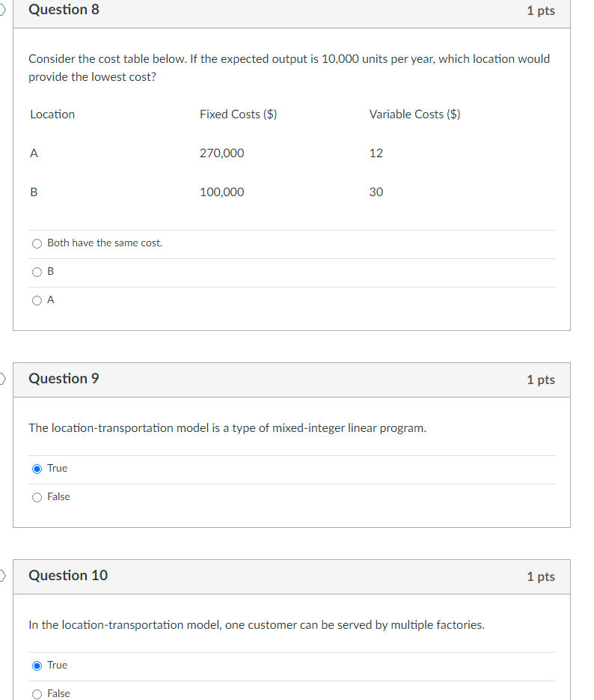Select False for Question 10
Screen dimensions: 594x700
pos(37,693)
